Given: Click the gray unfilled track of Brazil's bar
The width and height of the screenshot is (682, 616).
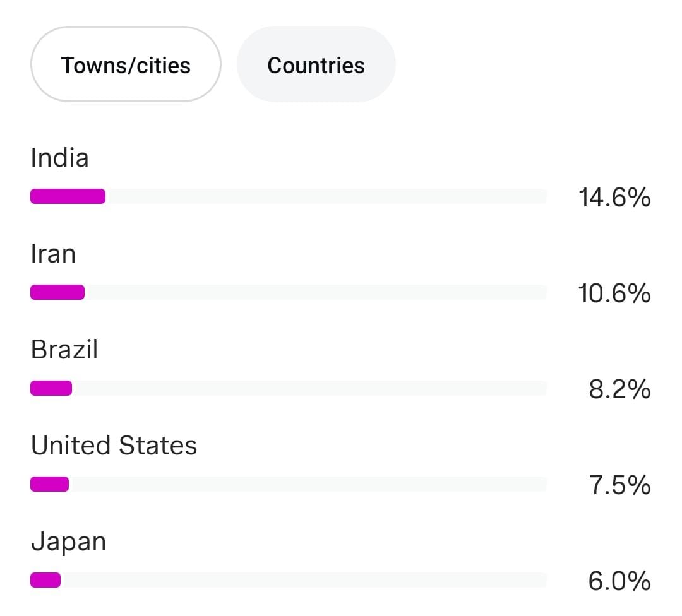Looking at the screenshot, I should pyautogui.click(x=309, y=388).
